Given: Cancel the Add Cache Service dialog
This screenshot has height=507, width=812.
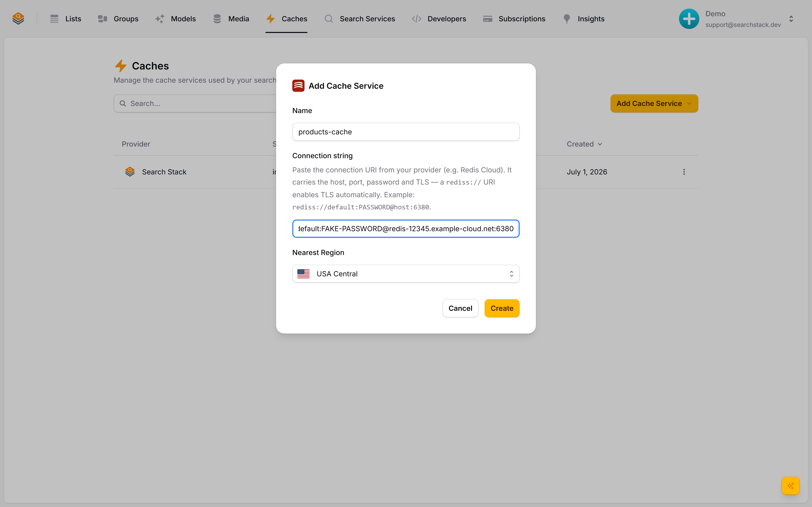Looking at the screenshot, I should [x=460, y=308].
